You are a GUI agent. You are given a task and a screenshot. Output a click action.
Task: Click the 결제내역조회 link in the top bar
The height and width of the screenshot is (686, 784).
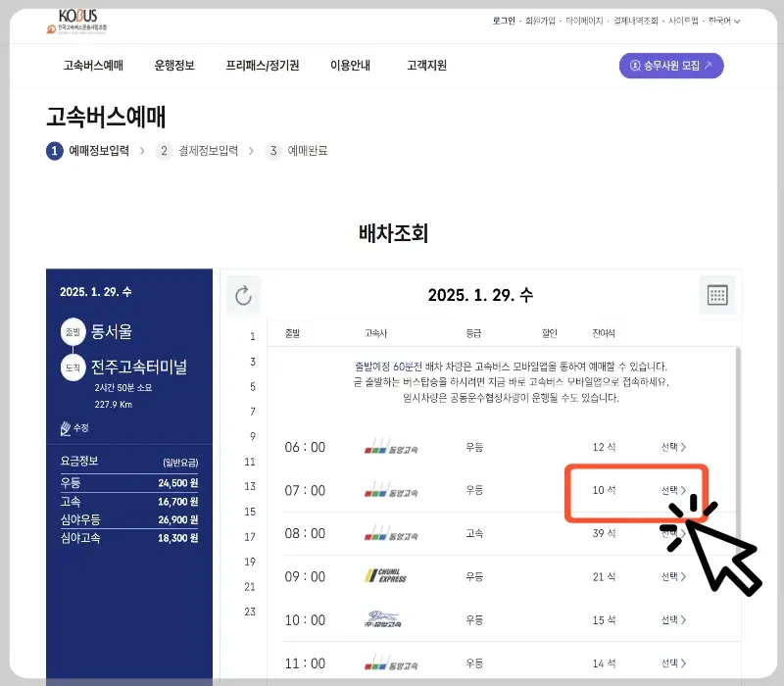pyautogui.click(x=639, y=20)
